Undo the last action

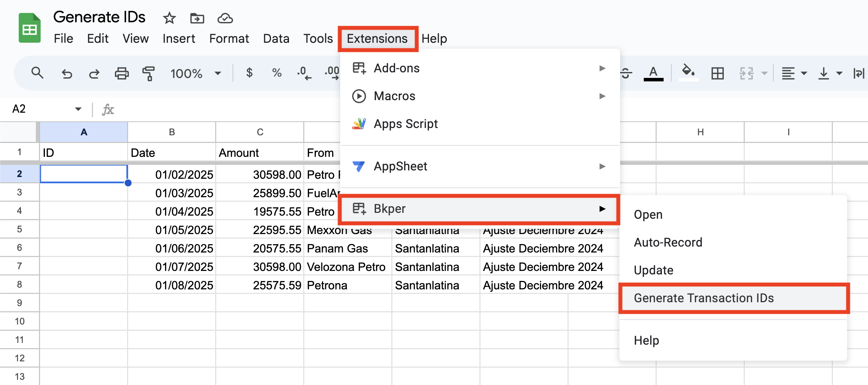click(67, 73)
